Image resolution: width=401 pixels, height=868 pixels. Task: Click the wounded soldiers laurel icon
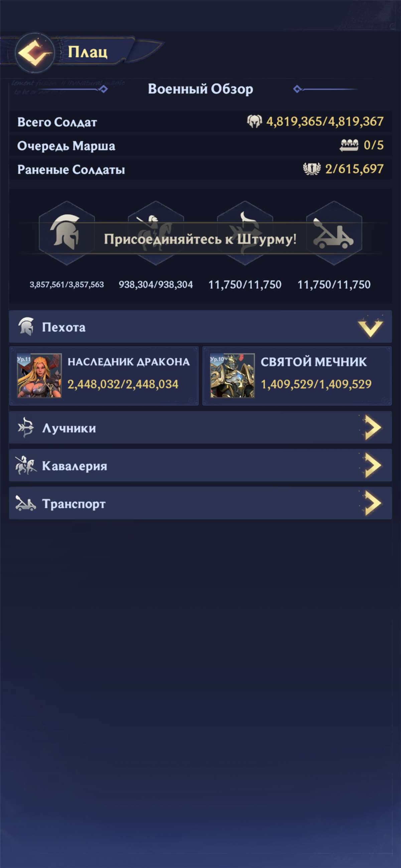pyautogui.click(x=312, y=169)
